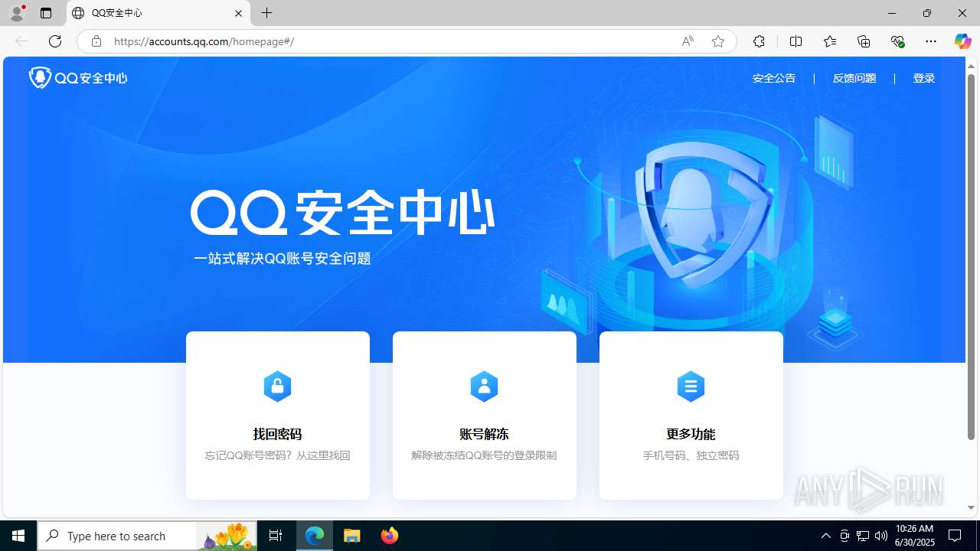Open Task View on taskbar
Viewport: 980px width, 551px height.
(276, 536)
